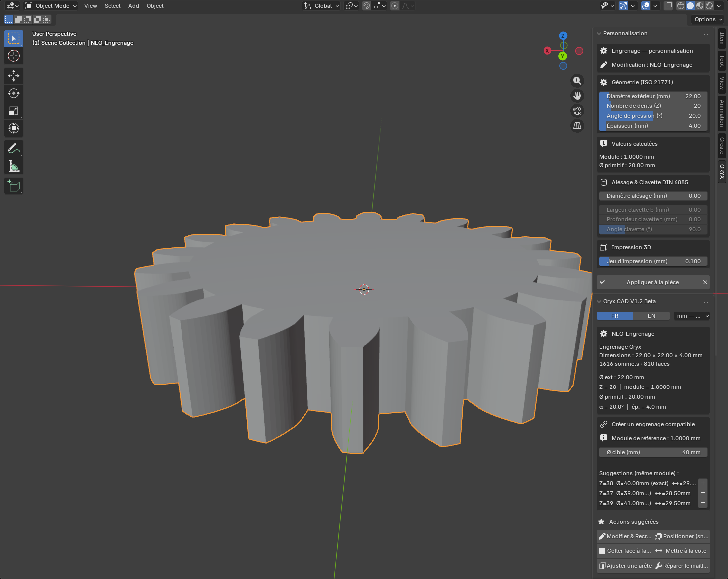Image resolution: width=728 pixels, height=579 pixels.
Task: Toggle X-ray display in header
Action: [x=668, y=6]
